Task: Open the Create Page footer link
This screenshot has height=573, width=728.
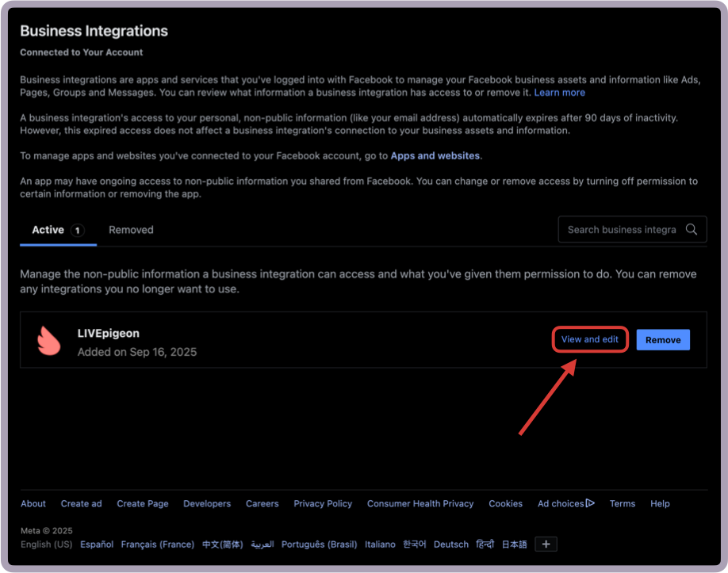Action: pos(143,503)
